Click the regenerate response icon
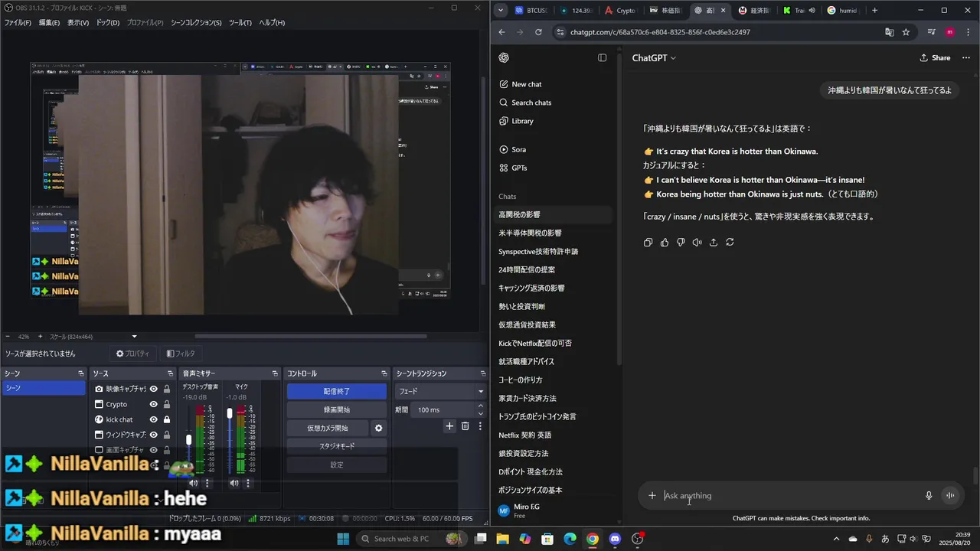This screenshot has height=551, width=980. click(730, 242)
